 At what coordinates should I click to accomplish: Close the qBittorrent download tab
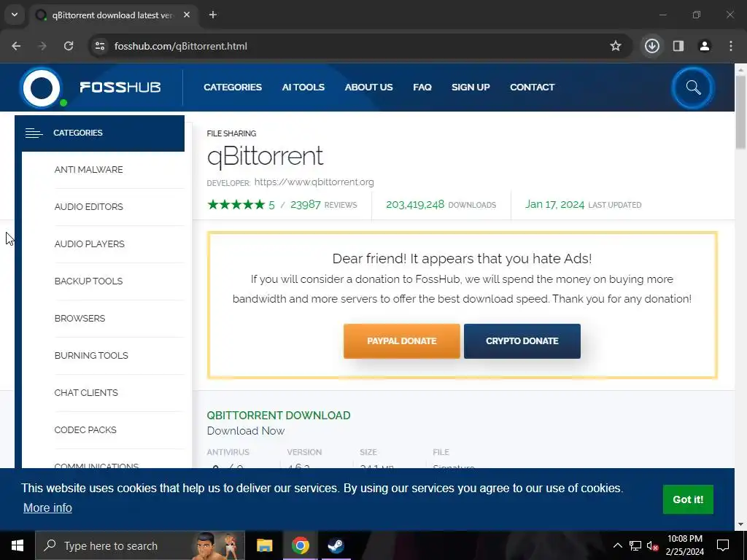click(x=187, y=15)
